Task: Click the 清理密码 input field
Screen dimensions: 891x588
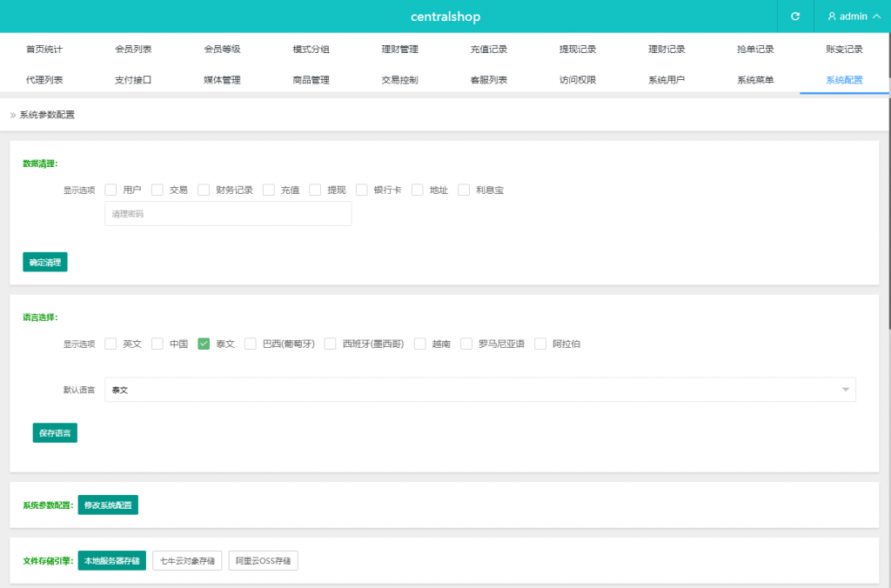Action: pyautogui.click(x=228, y=214)
